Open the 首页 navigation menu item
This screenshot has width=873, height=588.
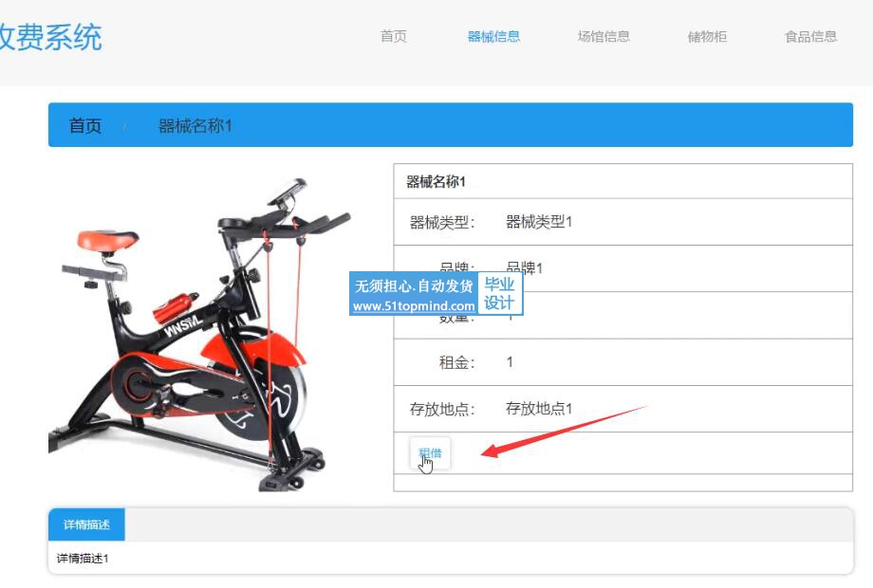click(x=394, y=37)
